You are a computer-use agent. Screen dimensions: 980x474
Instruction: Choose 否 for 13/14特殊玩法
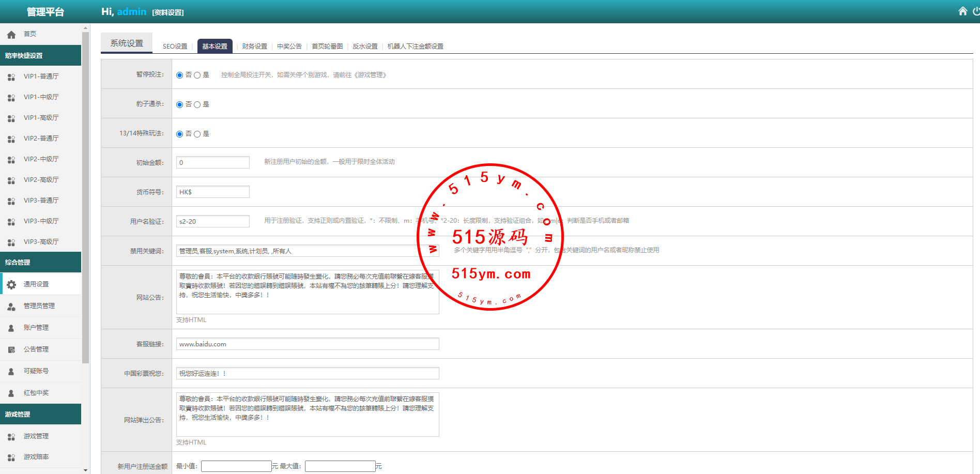(x=180, y=134)
